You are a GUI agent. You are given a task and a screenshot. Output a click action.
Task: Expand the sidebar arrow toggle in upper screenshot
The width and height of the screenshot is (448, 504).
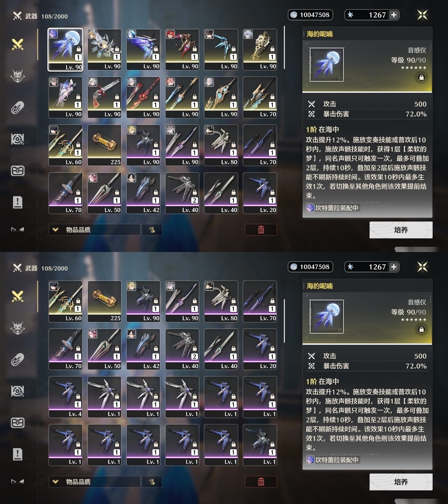pyautogui.click(x=17, y=230)
